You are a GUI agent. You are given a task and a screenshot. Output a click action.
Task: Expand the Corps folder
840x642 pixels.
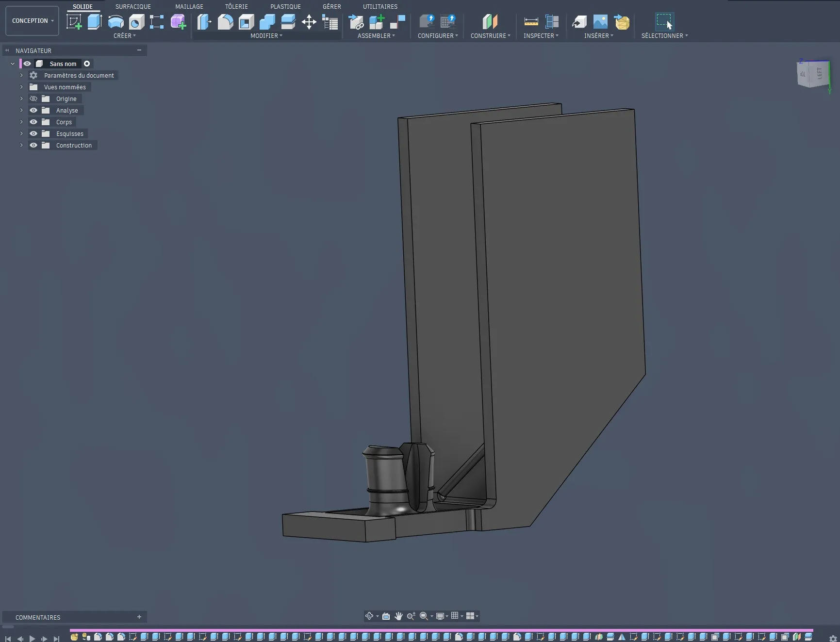[x=21, y=122]
